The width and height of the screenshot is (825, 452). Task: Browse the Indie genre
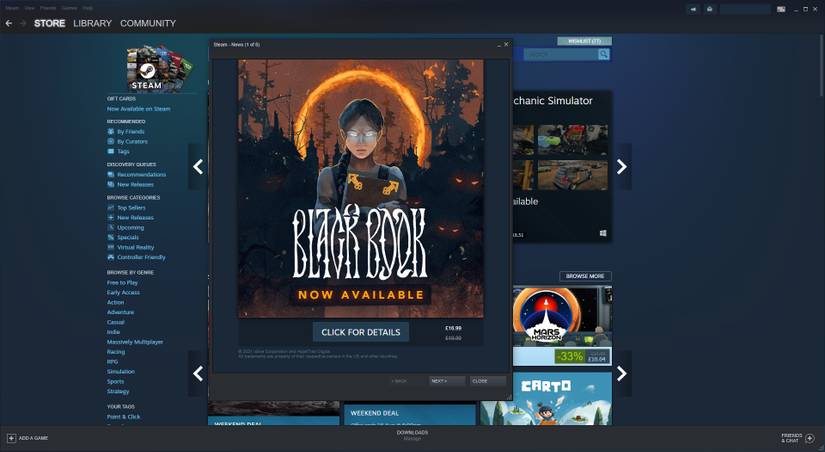[x=113, y=332]
